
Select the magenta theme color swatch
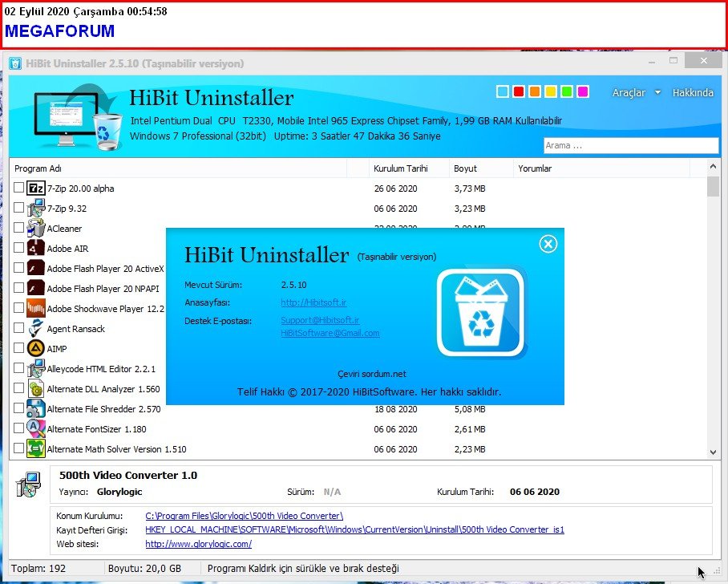tap(583, 91)
